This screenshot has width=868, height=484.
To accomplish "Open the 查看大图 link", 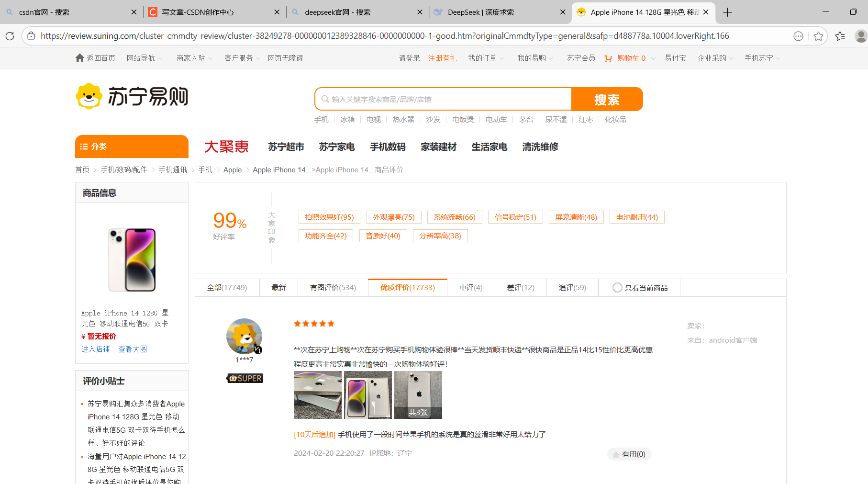I will 133,349.
